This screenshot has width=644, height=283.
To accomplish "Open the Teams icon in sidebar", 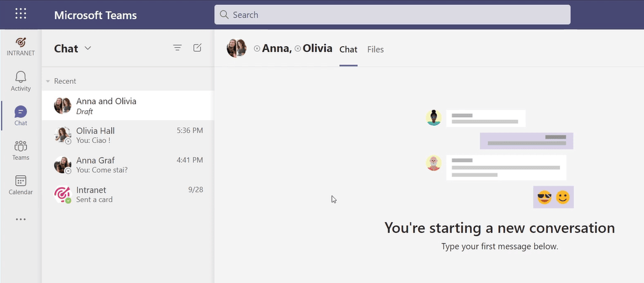I will [20, 150].
